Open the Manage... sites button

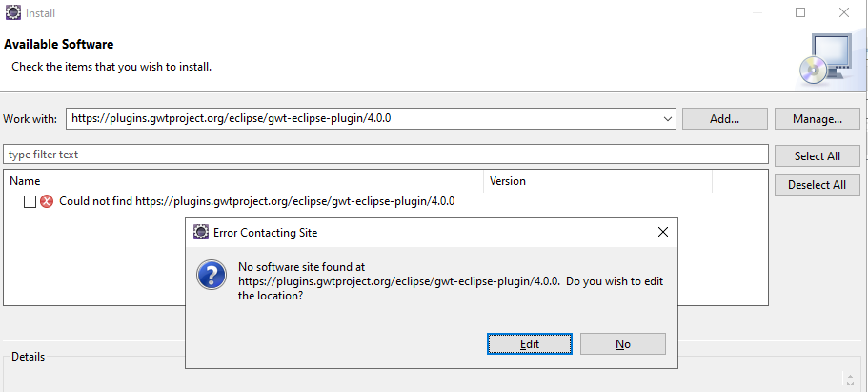(x=817, y=119)
